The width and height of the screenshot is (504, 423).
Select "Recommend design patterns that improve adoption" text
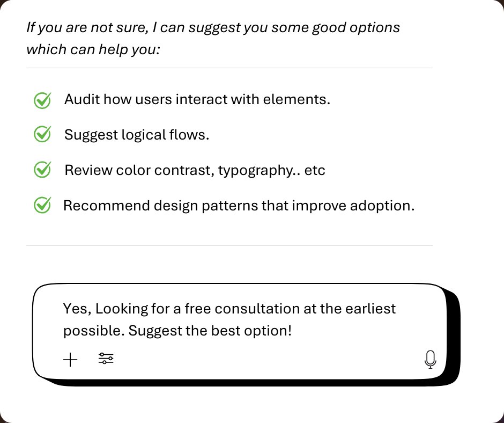239,206
